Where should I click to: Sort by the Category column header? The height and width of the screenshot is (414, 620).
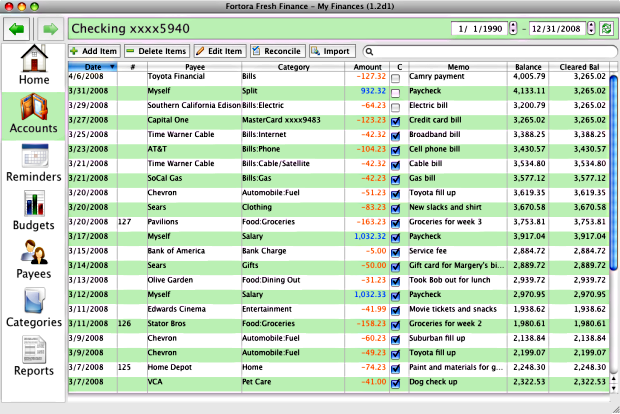tap(293, 67)
